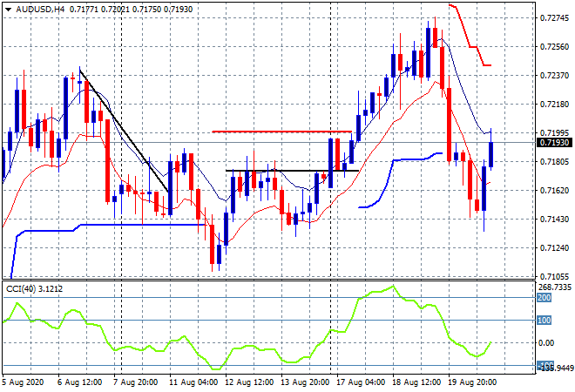Select the 0.72180 price scale label

pyautogui.click(x=554, y=105)
